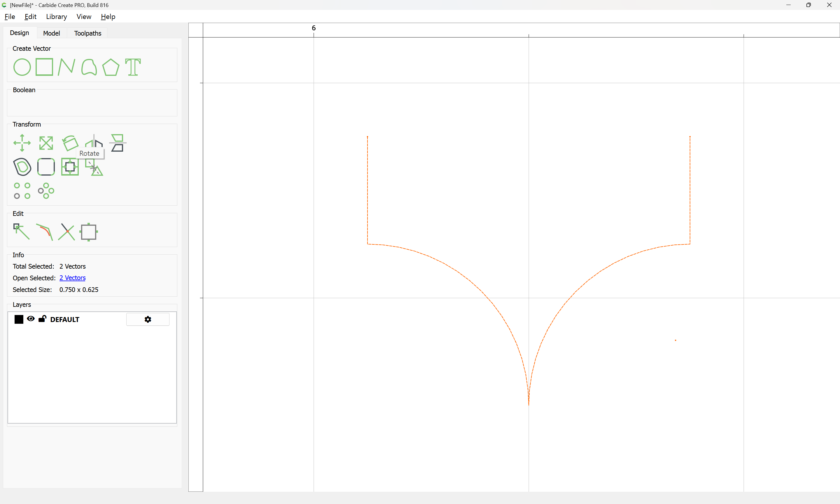
Task: Toggle the DEFAULT layer lock
Action: coord(42,318)
